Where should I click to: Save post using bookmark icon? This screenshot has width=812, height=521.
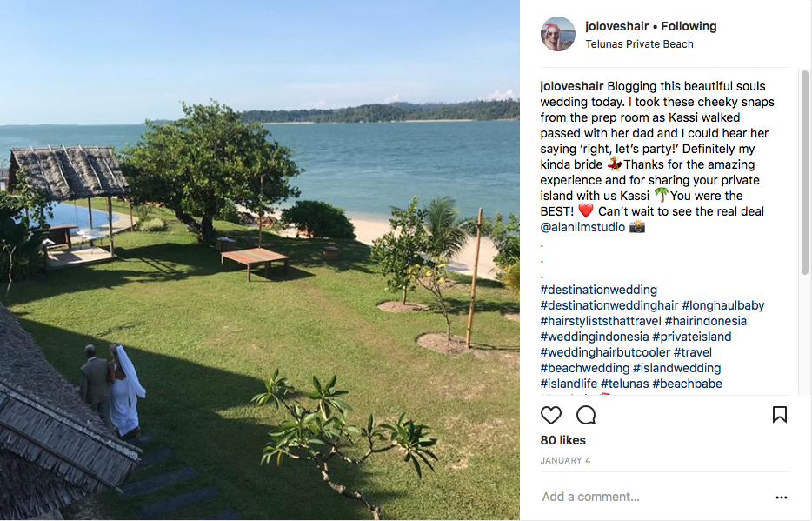tap(779, 415)
